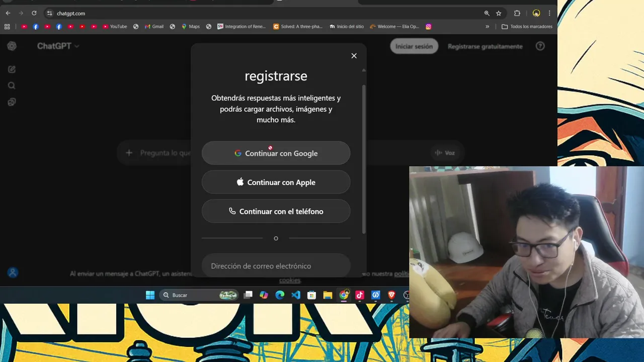This screenshot has height=362, width=644.
Task: Go back with the browser back arrow
Action: pos(8,13)
